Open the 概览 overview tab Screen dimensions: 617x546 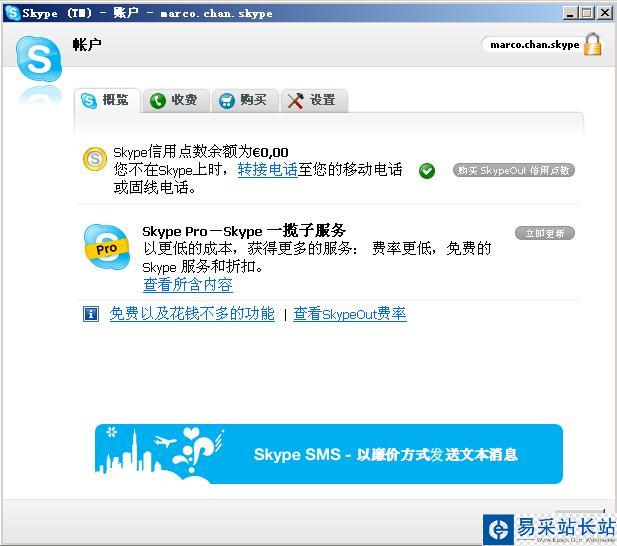pos(107,100)
